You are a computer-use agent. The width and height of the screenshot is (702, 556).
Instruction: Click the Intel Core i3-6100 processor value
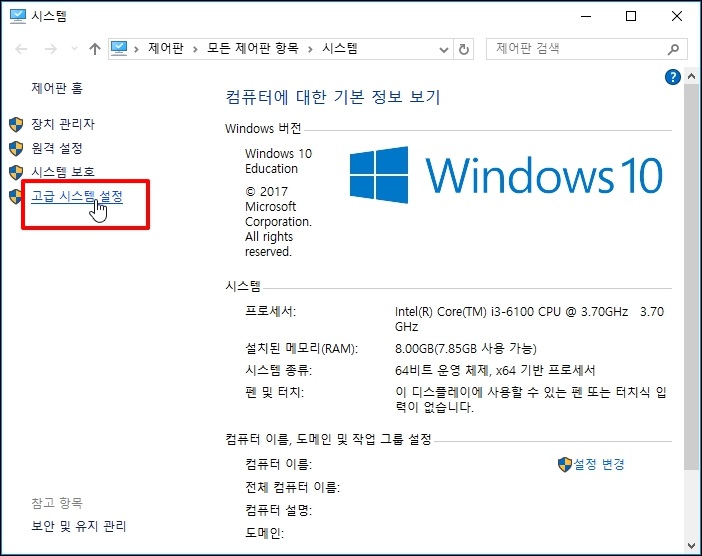pyautogui.click(x=529, y=319)
